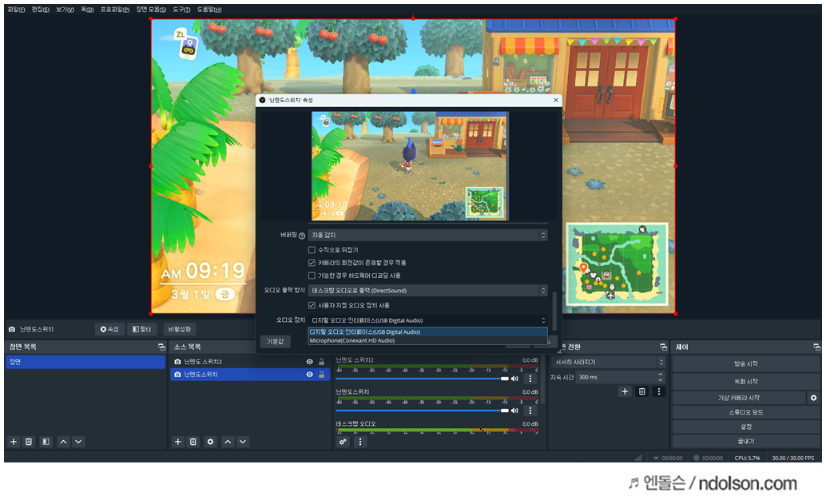Click 방송 시작 to start streaming
The image size is (826, 504).
pyautogui.click(x=746, y=364)
